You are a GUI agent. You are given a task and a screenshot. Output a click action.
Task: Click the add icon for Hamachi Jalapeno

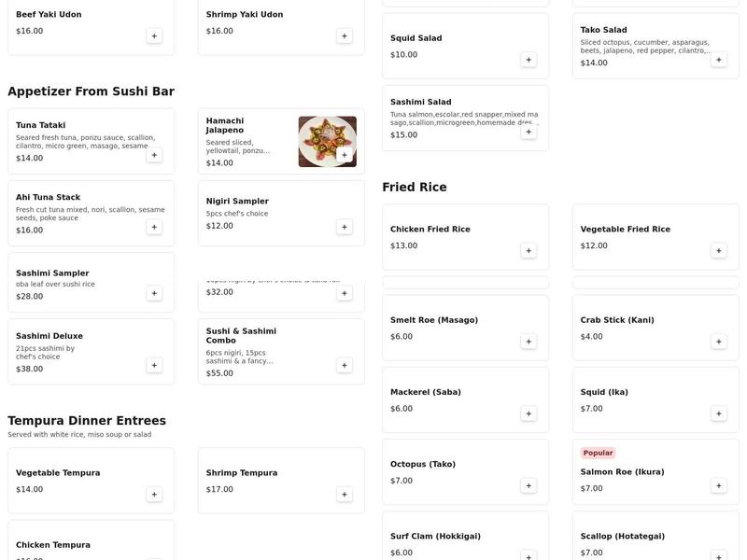[343, 155]
